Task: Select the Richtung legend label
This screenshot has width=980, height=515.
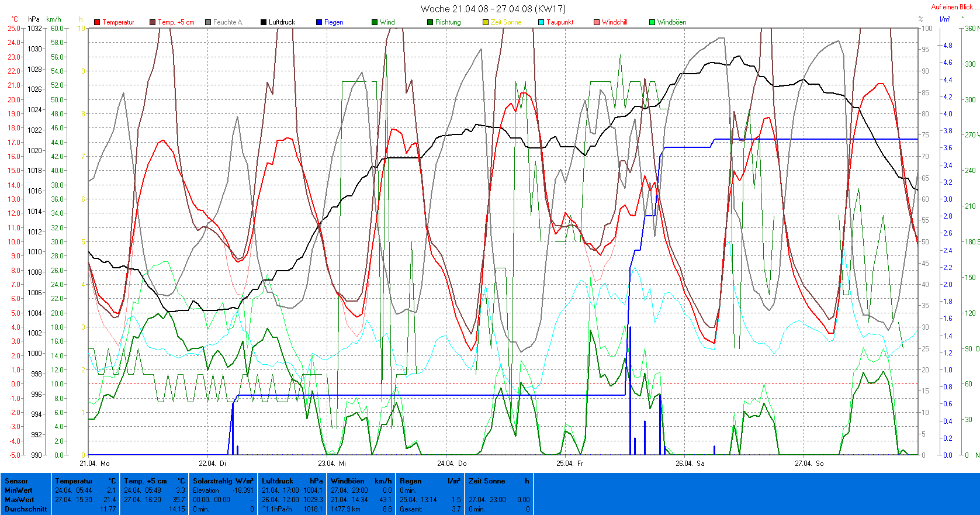Action: click(x=448, y=22)
